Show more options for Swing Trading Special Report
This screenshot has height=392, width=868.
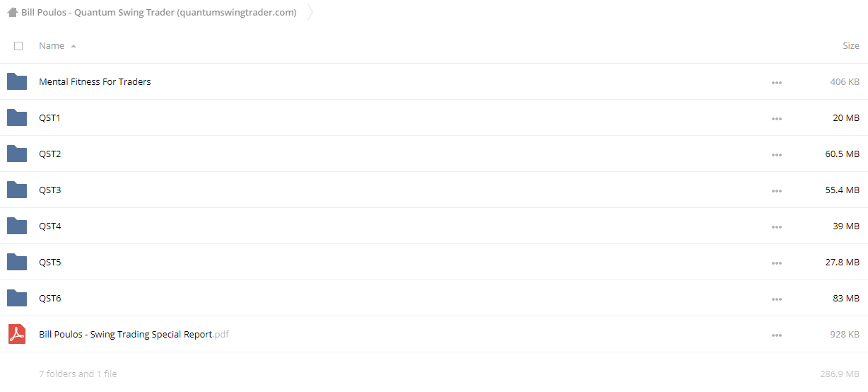coord(777,335)
